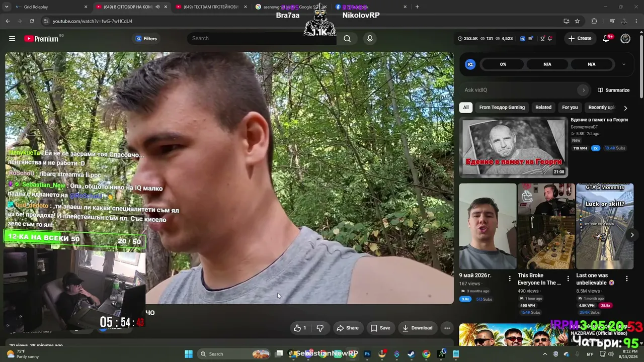
Task: Open vidIQ list icon in stats bar
Action: (531, 39)
